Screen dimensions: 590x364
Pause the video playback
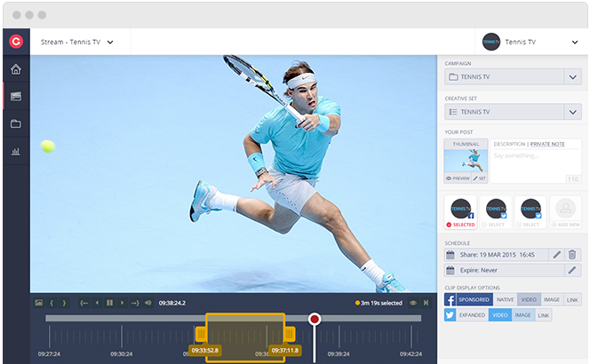[109, 303]
